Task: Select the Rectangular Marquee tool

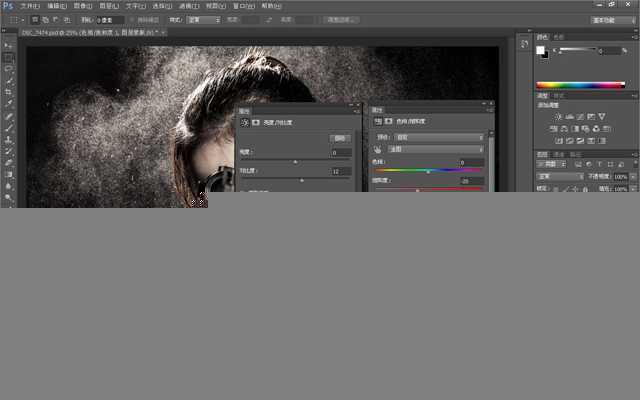Action: [x=8, y=57]
